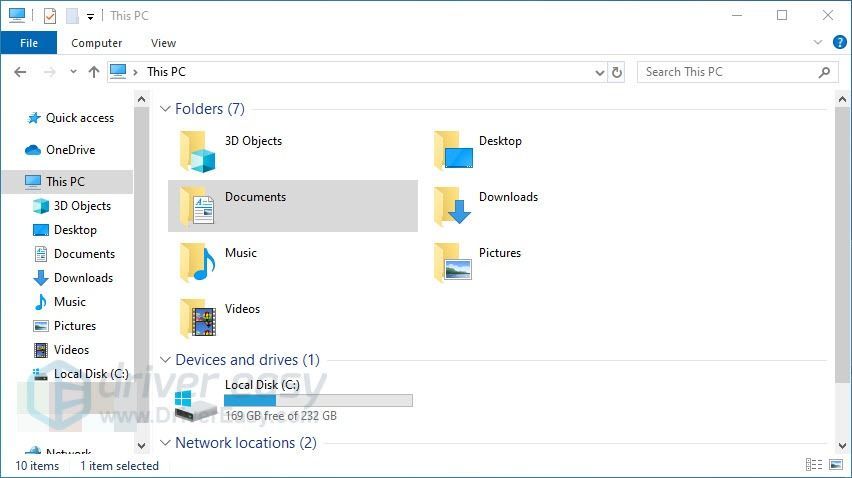Viewport: 852px width, 478px height.
Task: Go up one level with the Up arrow
Action: [x=93, y=72]
